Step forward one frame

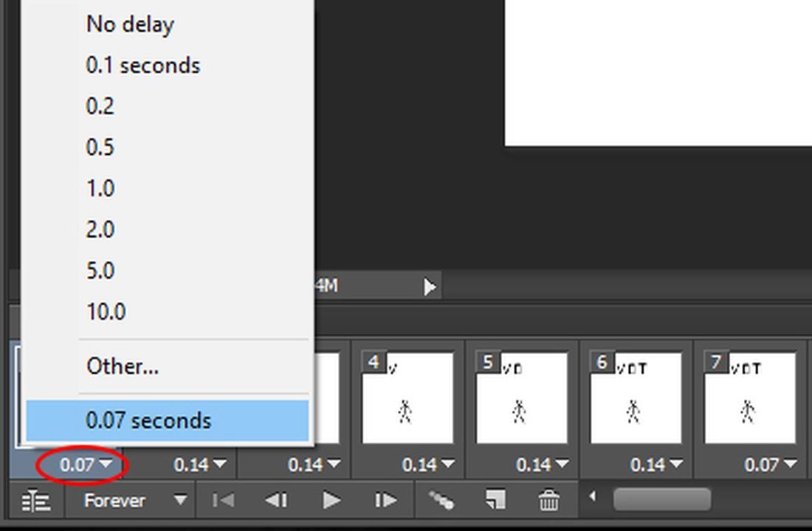[x=384, y=500]
